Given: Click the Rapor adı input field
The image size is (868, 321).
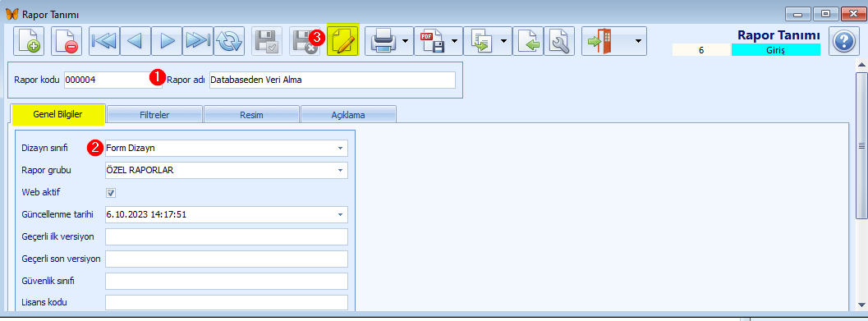Looking at the screenshot, I should (332, 80).
